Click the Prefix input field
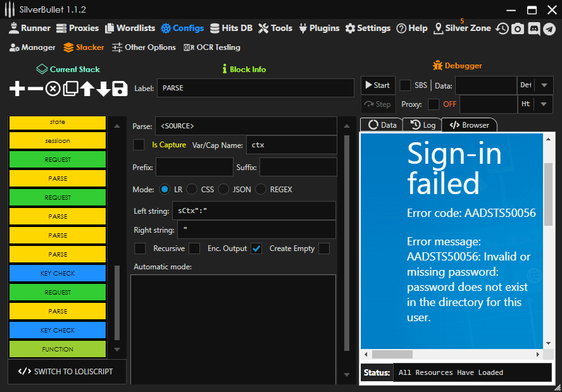The width and height of the screenshot is (562, 392). click(x=195, y=167)
